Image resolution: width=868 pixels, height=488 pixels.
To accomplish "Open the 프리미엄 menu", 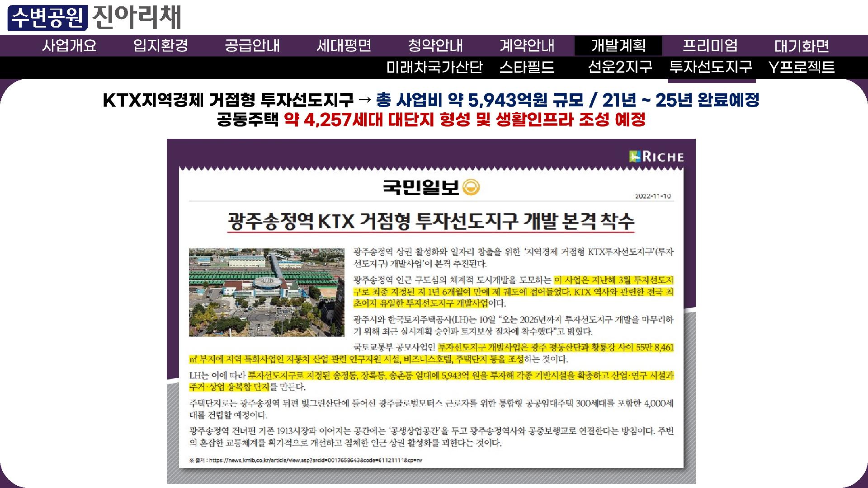I will (710, 46).
